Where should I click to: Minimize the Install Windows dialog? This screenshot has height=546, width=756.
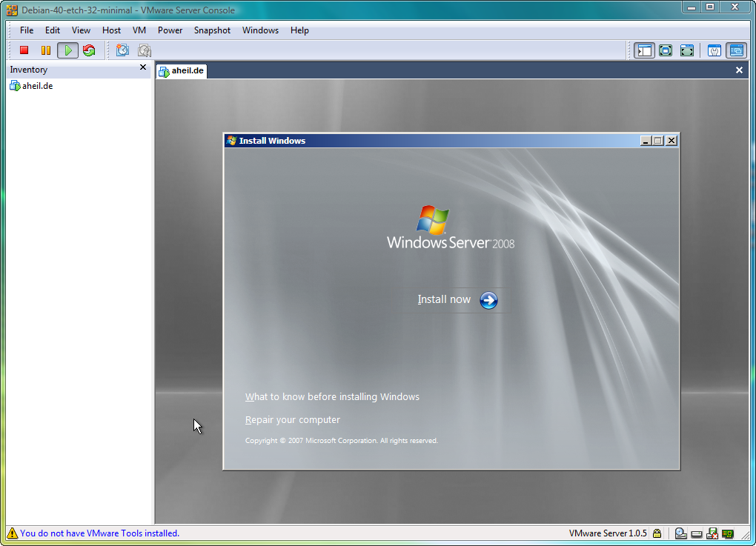646,141
